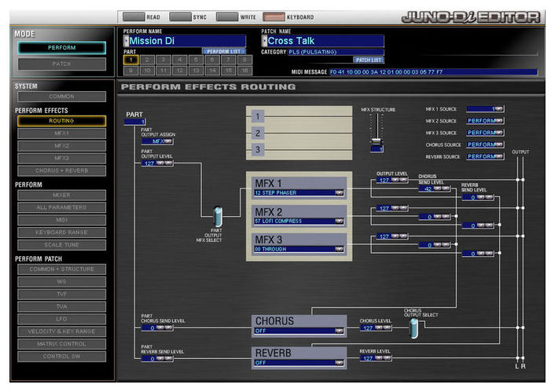The image size is (555, 392).
Task: Click the Perform Name field 'Mission Di'
Action: [185, 41]
